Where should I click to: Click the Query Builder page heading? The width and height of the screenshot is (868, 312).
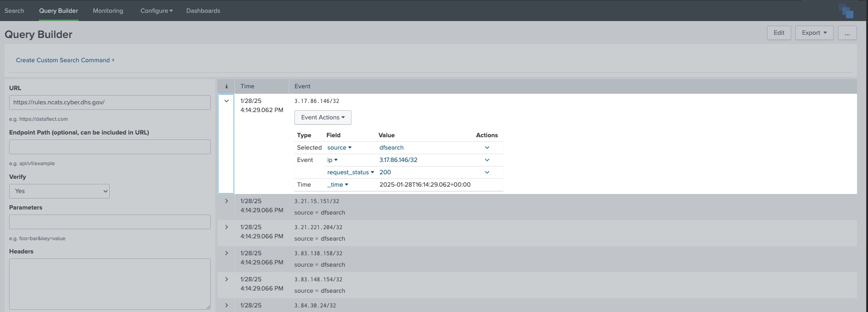pyautogui.click(x=38, y=34)
